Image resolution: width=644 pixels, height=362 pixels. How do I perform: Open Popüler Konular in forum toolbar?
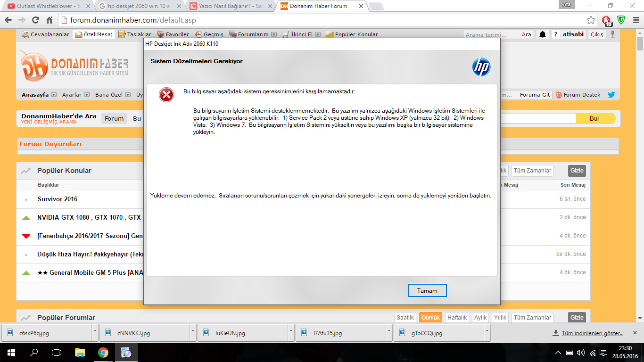[352, 34]
